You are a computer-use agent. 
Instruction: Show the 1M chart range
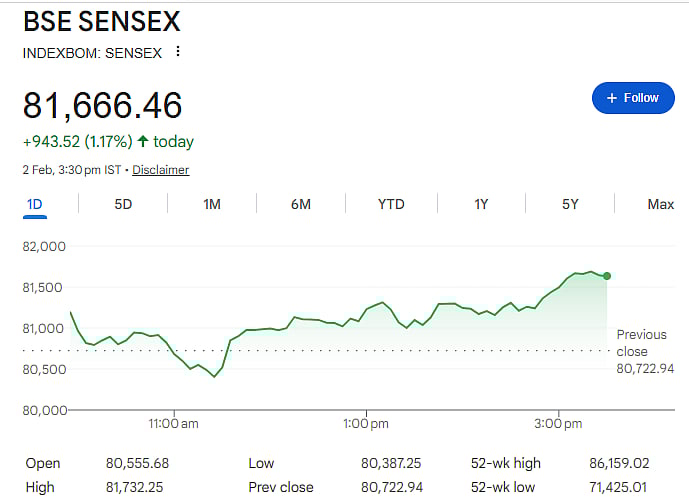[212, 204]
